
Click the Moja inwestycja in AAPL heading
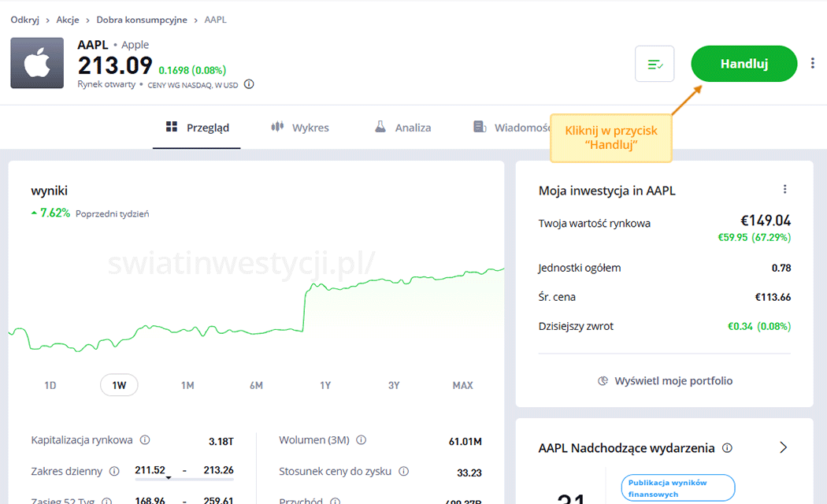607,191
